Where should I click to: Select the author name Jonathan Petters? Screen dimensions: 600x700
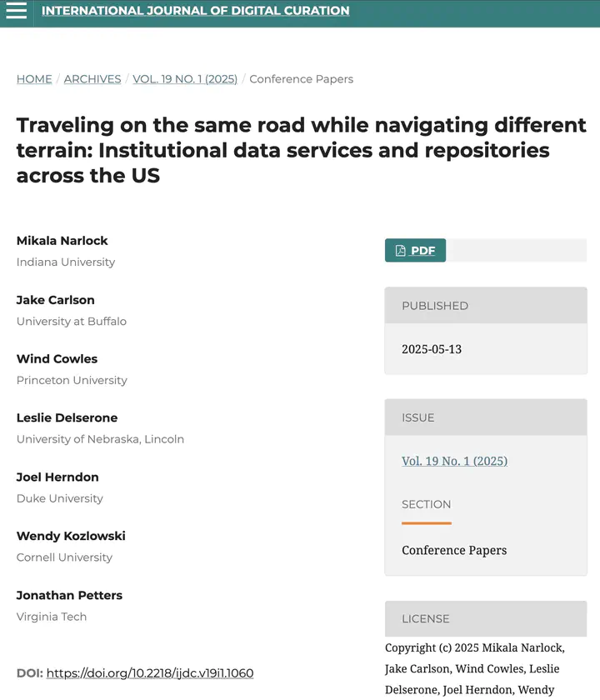[x=69, y=595]
